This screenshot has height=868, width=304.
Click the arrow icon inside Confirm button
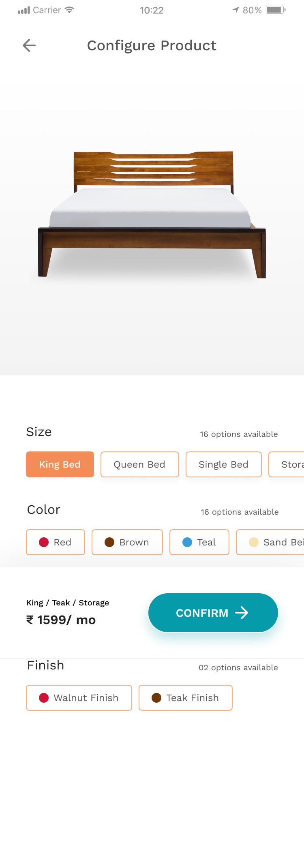click(x=242, y=613)
